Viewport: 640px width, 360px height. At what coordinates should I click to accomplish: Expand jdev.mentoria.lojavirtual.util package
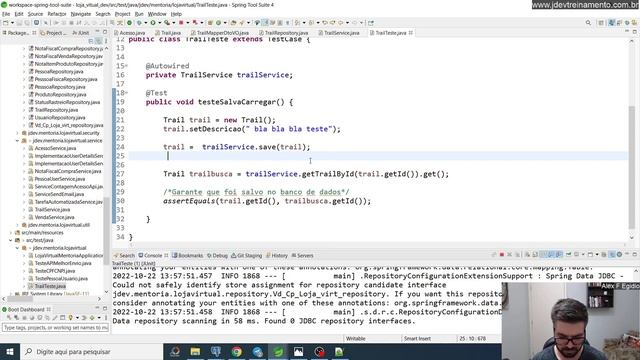pyautogui.click(x=17, y=225)
